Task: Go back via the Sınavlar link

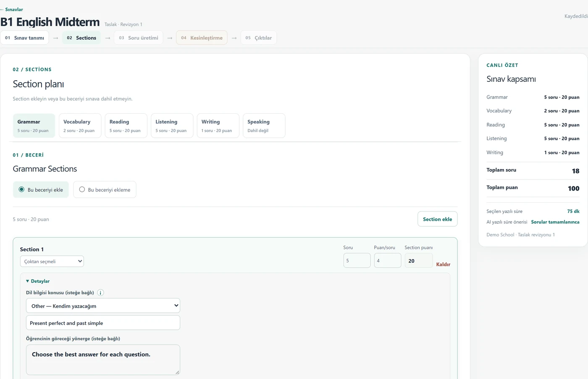Action: 12,9
